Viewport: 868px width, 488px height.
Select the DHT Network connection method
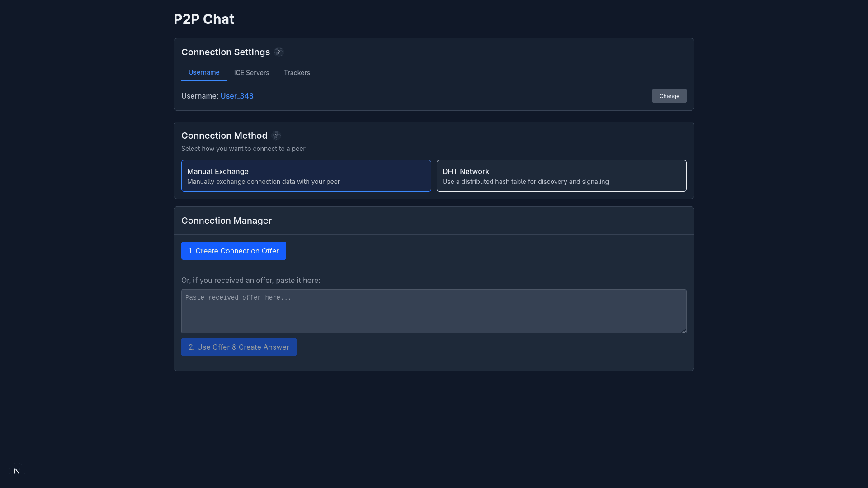(561, 176)
